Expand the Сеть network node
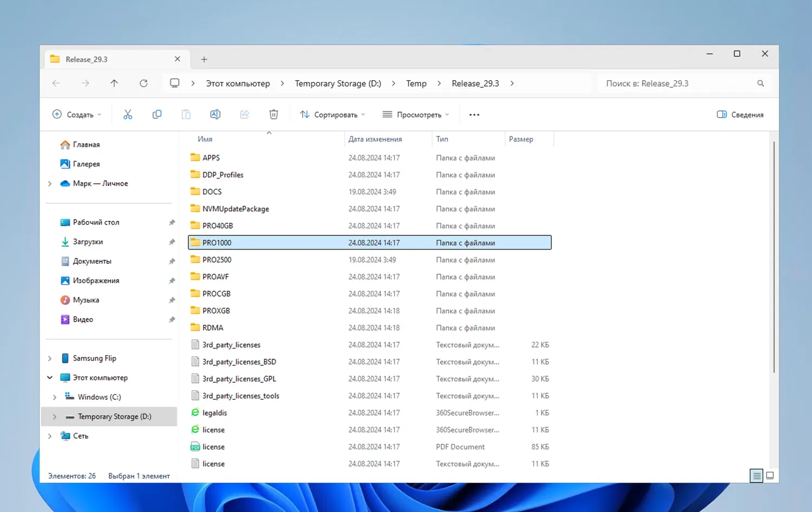This screenshot has height=512, width=812. tap(50, 436)
